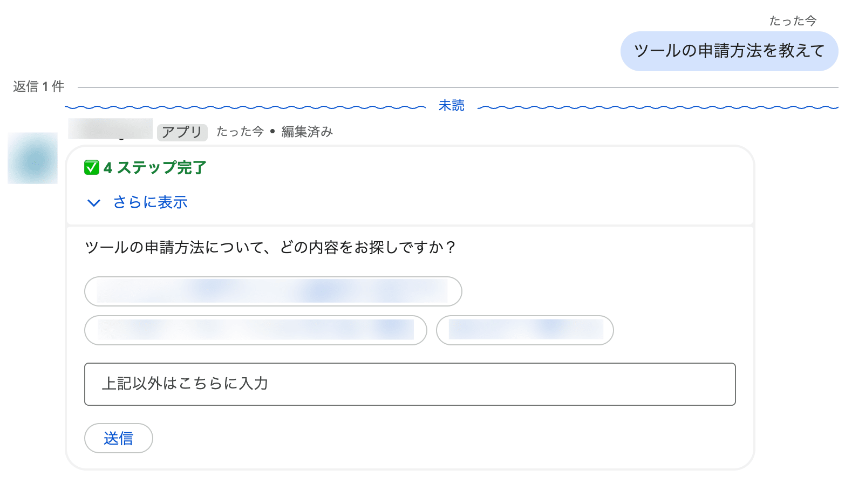Viewport: 845px width, 504px height.
Task: Click the blue wavy unread separator line
Action: tap(246, 107)
